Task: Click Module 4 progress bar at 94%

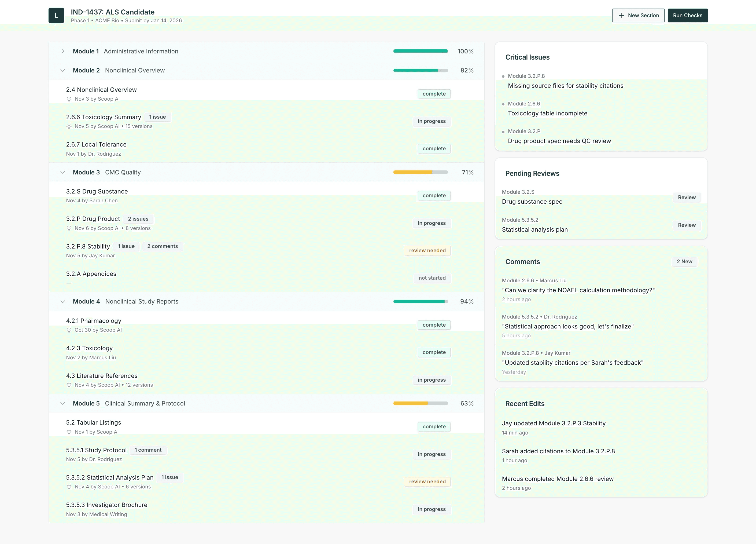Action: click(x=420, y=301)
